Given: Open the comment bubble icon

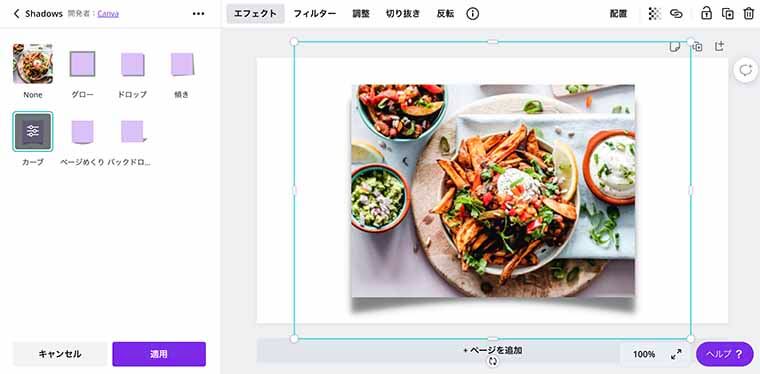Looking at the screenshot, I should tap(745, 71).
